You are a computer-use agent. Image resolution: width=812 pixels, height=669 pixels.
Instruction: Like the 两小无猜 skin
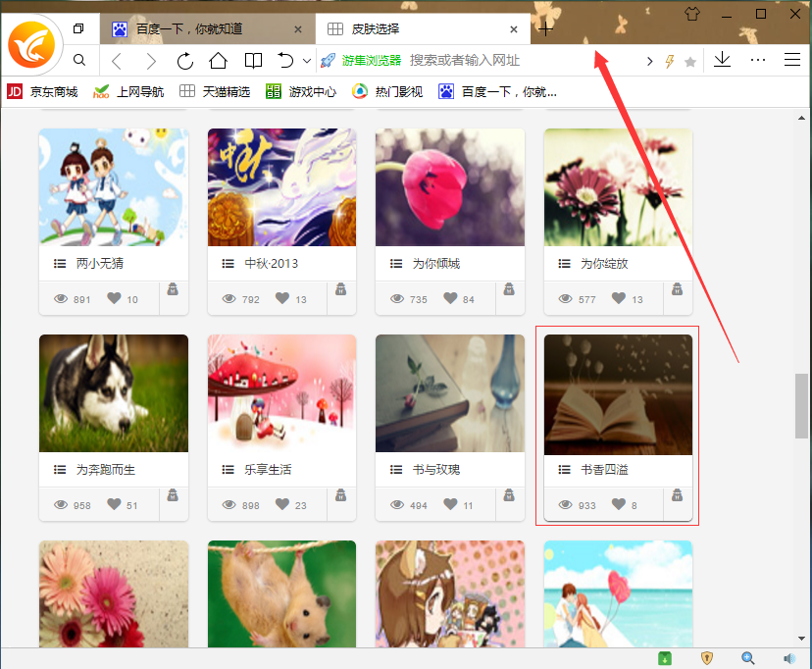(114, 298)
